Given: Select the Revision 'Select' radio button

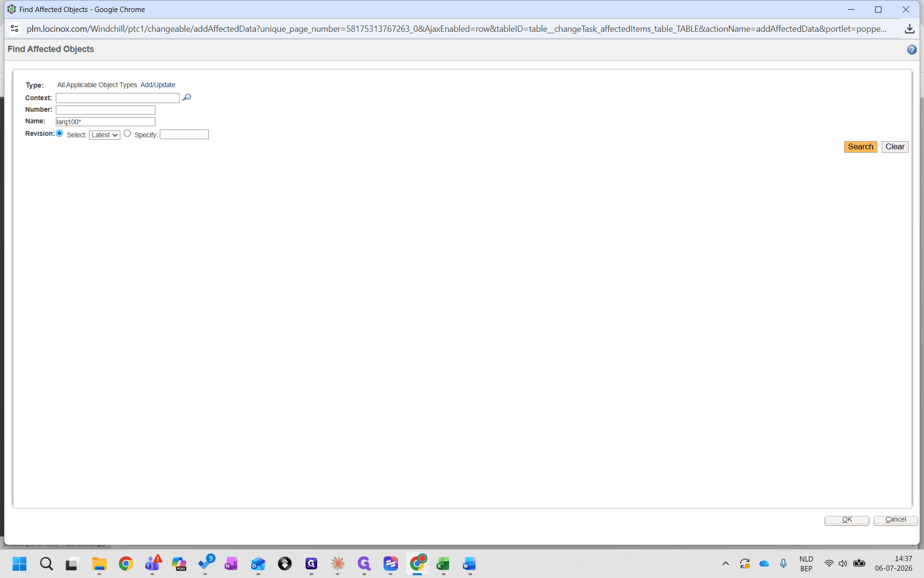Looking at the screenshot, I should [60, 133].
